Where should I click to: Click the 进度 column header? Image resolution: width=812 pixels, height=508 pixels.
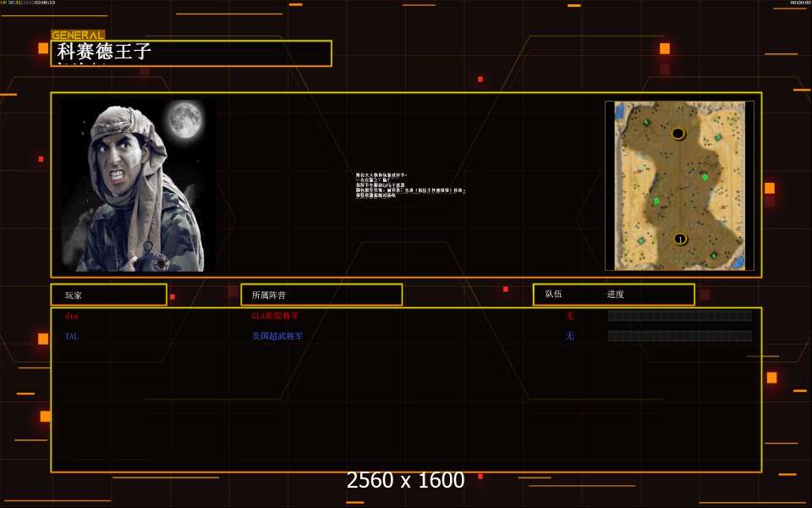coord(615,295)
